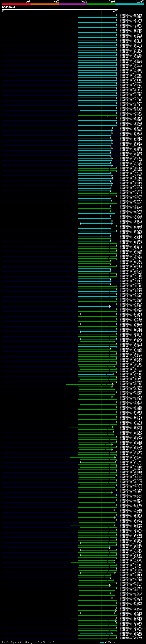Select the label UniRef100_B8G2S5
This screenshot has width=146, height=644.
pos(131,168)
